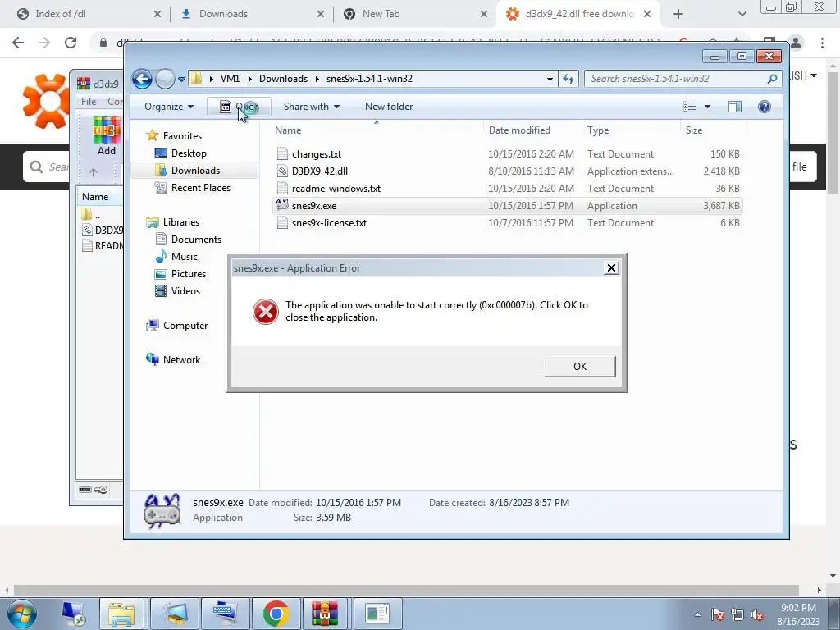Switch to d3dx9_42.dll free download tab
The width and height of the screenshot is (840, 630).
579,14
